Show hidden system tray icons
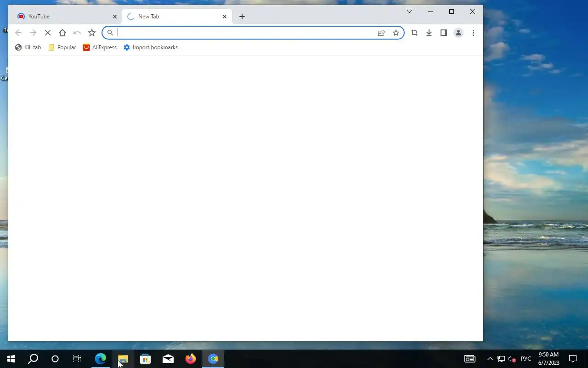Image resolution: width=588 pixels, height=368 pixels. tap(490, 359)
